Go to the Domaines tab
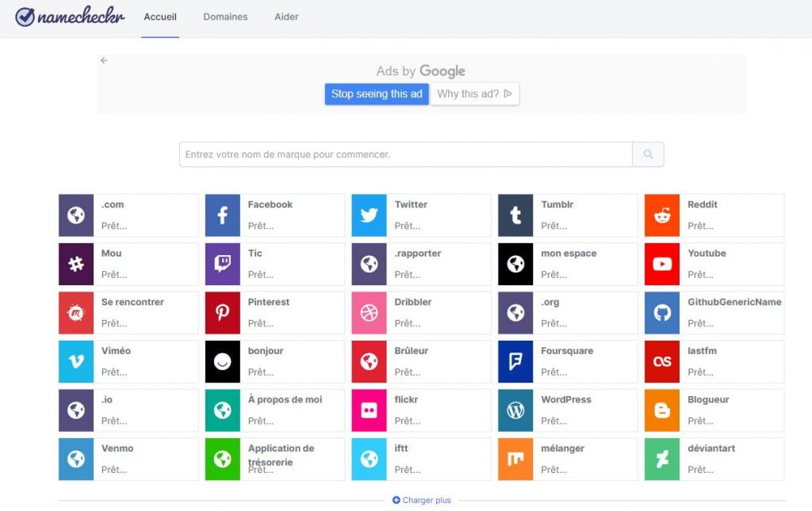 tap(225, 17)
